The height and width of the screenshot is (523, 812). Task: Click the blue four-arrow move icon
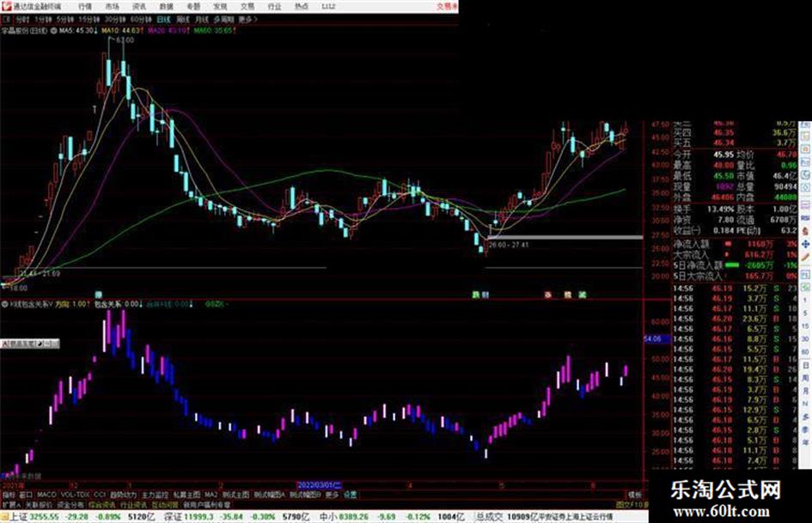805,244
